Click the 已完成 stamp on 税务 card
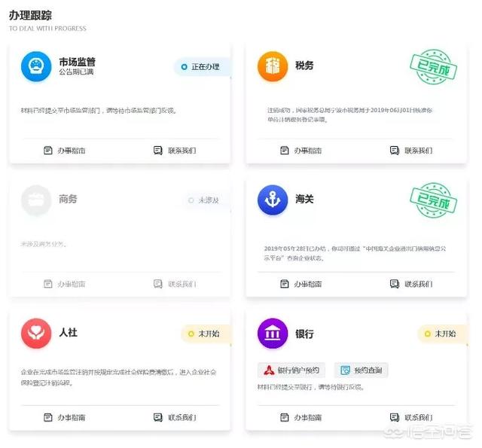The width and height of the screenshot is (482, 448). click(434, 66)
